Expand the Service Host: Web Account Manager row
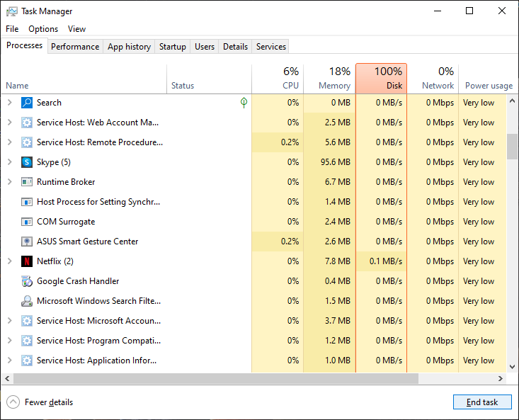519x420 pixels. click(10, 123)
